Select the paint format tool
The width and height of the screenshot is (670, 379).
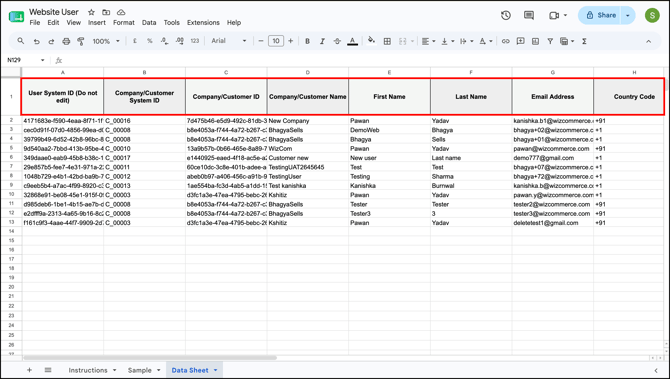80,41
